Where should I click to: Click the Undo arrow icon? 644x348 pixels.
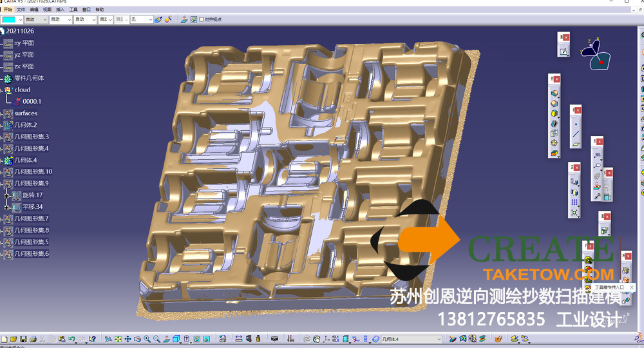(x=71, y=339)
